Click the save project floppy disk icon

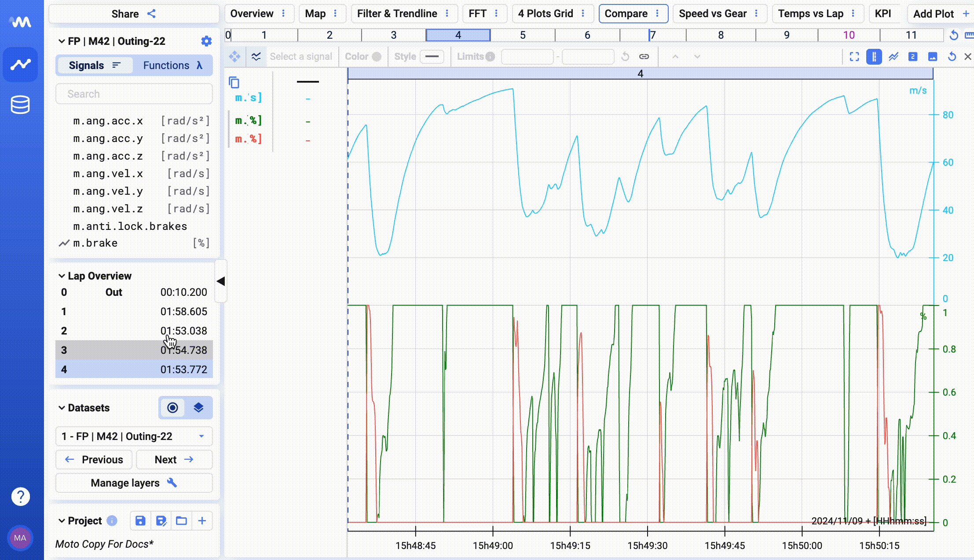tap(140, 521)
